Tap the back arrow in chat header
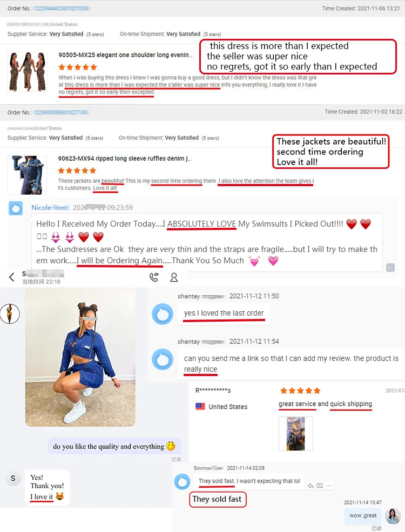 11,277
